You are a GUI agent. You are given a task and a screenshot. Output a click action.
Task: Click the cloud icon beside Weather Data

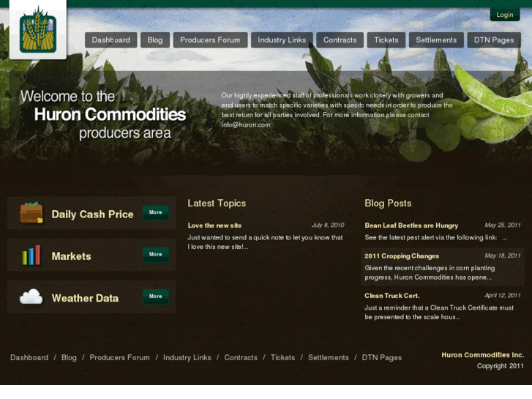click(31, 297)
